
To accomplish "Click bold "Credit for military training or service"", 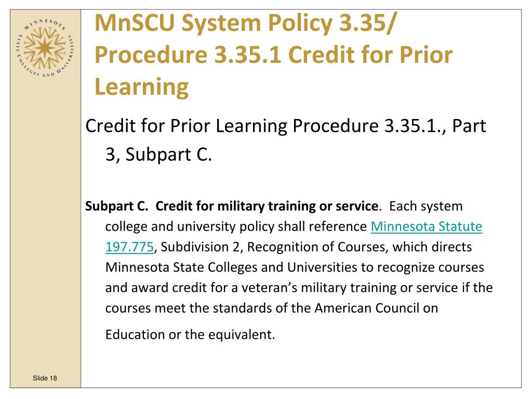I will [x=267, y=206].
